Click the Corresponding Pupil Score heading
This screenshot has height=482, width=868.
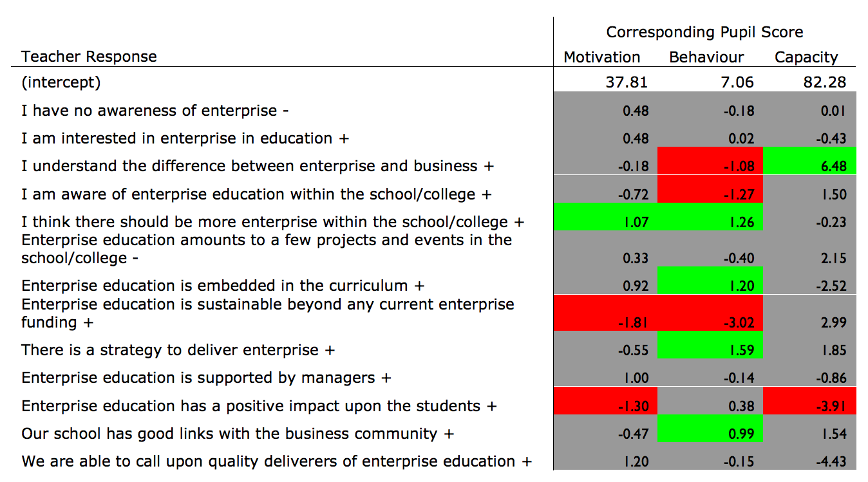tap(704, 32)
